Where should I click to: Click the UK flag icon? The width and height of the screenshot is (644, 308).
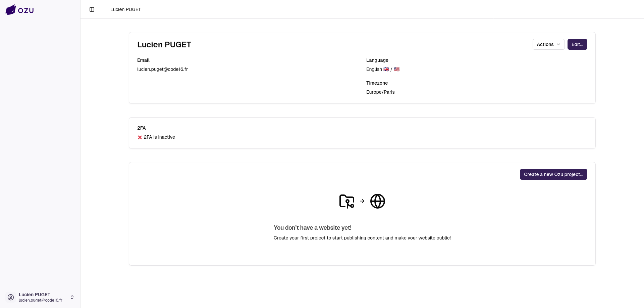(x=386, y=69)
